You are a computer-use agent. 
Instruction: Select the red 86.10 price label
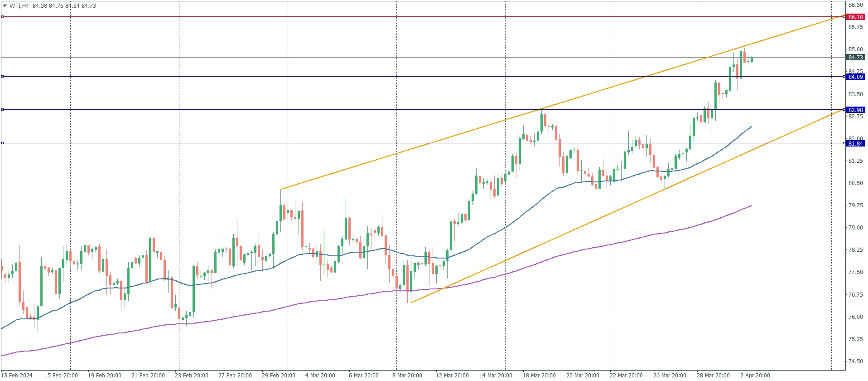tap(855, 17)
